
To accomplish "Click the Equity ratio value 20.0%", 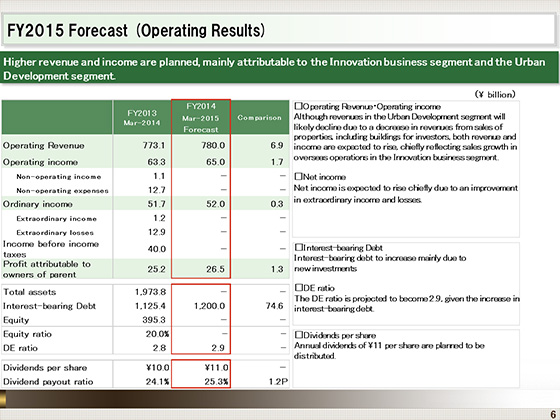I will 158,334.
